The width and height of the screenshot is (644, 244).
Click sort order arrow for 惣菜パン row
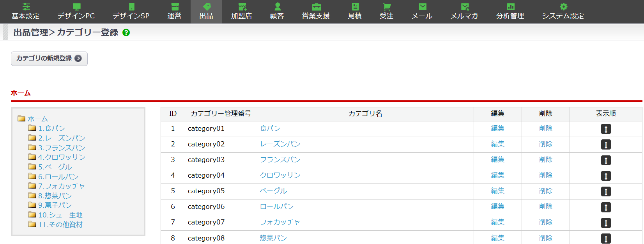(606, 238)
